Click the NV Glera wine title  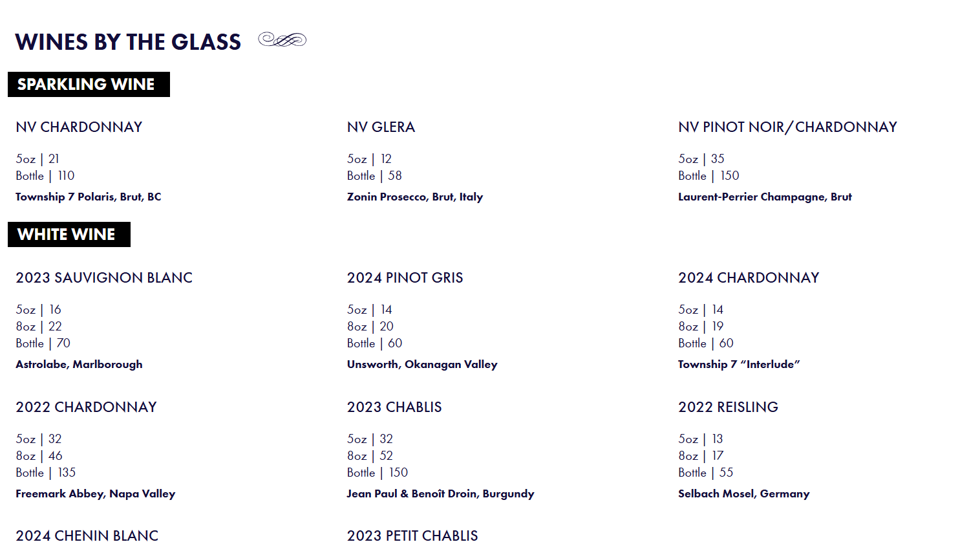click(381, 127)
